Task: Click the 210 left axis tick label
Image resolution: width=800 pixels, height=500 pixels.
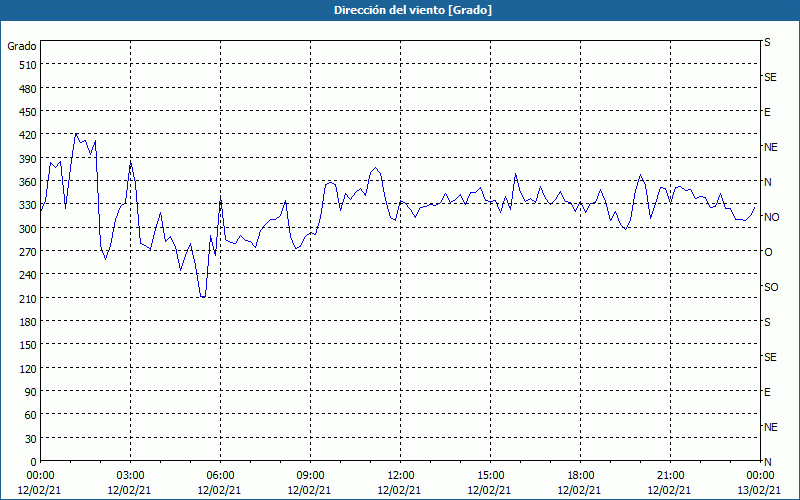Action: [28, 298]
